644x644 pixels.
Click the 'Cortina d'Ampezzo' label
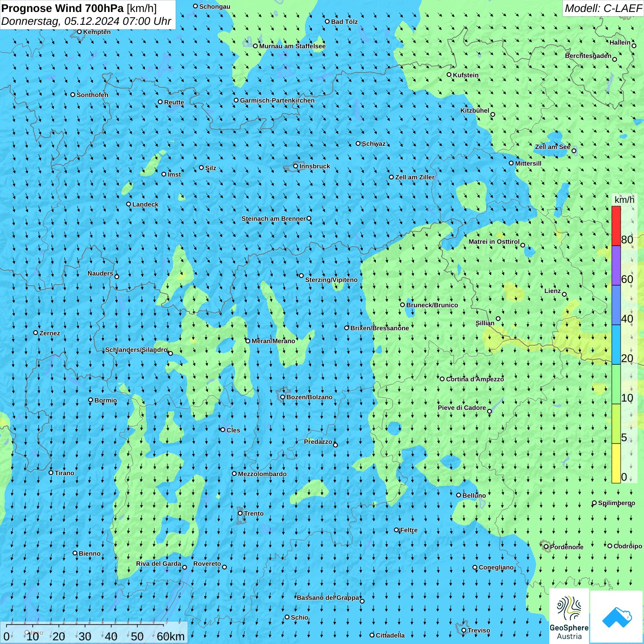(475, 379)
